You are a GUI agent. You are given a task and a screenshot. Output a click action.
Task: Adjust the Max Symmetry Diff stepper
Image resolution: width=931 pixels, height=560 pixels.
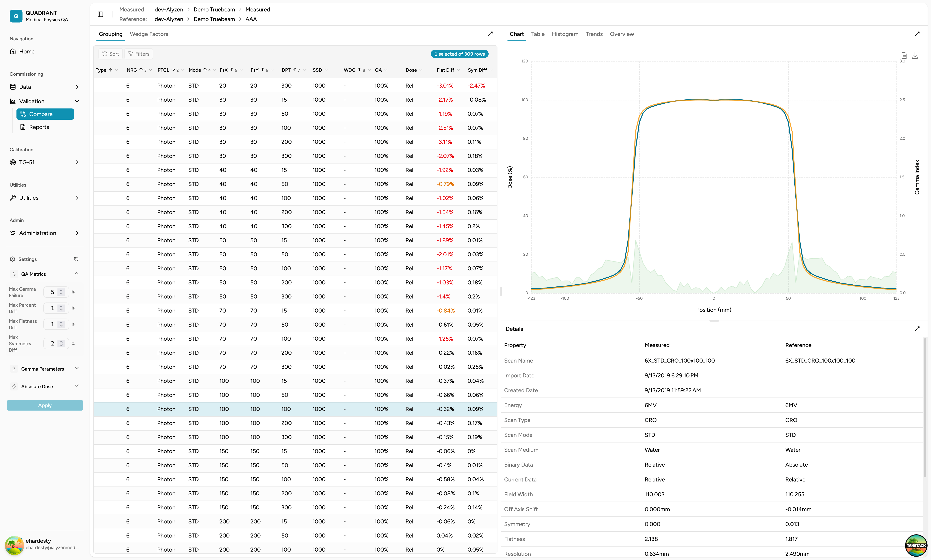coord(61,343)
